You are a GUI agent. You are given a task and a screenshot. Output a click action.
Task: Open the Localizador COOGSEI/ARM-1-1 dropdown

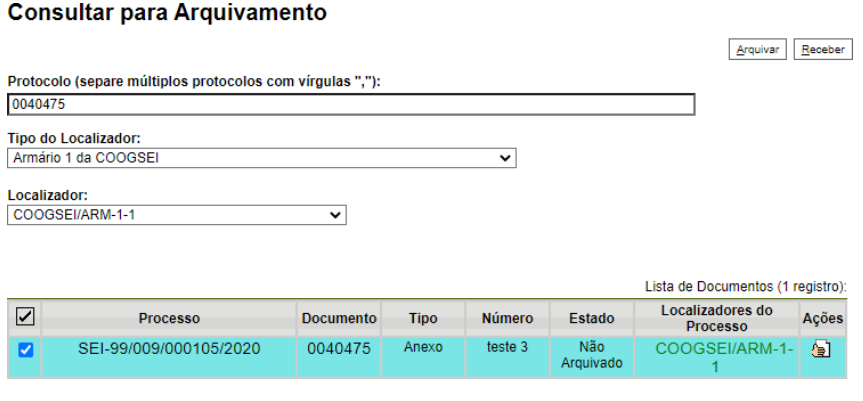click(176, 215)
